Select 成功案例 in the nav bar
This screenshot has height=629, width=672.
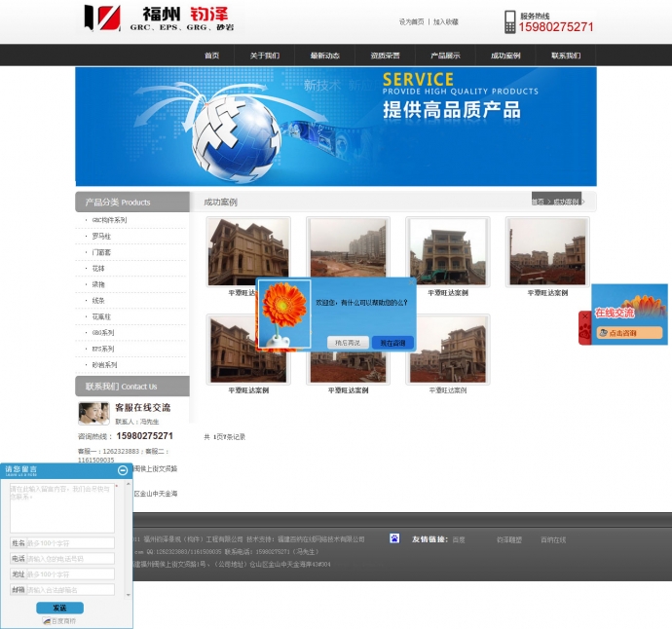[x=505, y=55]
